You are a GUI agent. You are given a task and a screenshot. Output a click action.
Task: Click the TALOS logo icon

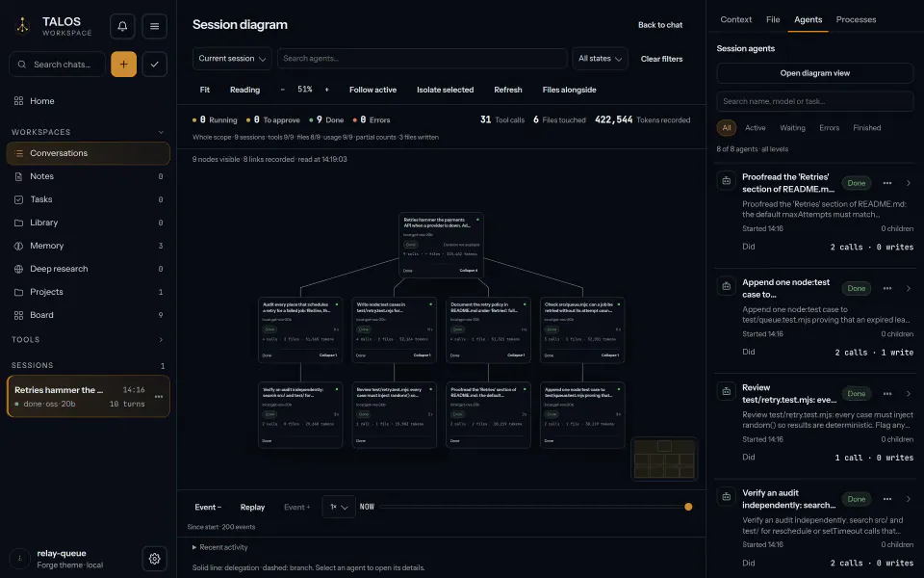pos(22,26)
